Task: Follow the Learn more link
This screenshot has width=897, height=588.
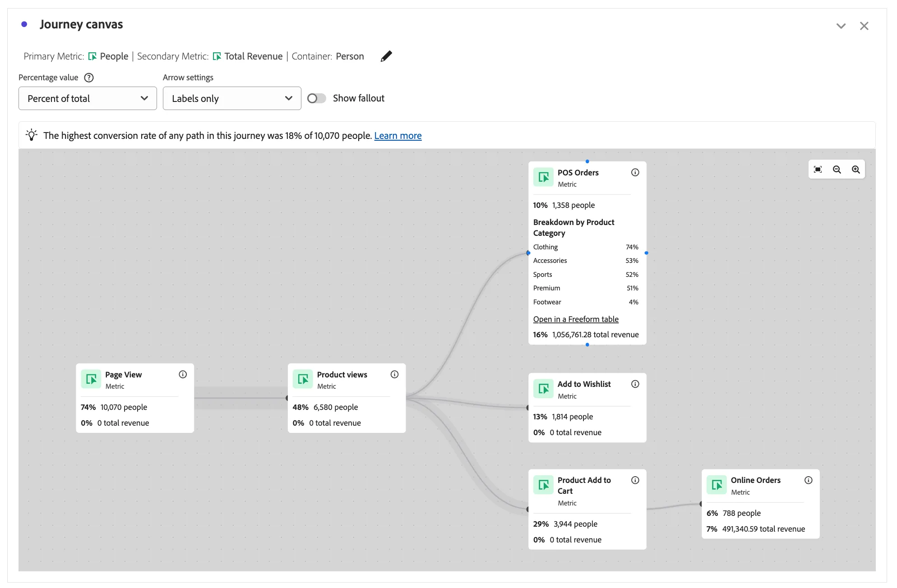Action: click(398, 136)
